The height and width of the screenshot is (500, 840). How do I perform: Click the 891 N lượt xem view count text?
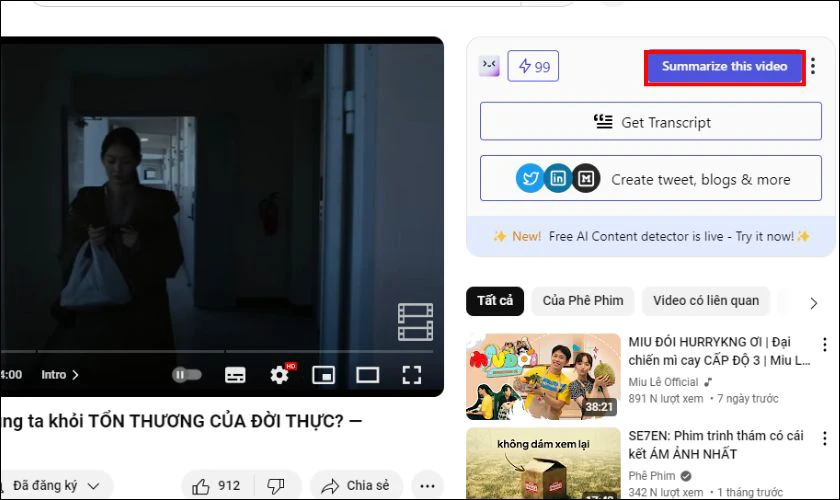665,399
